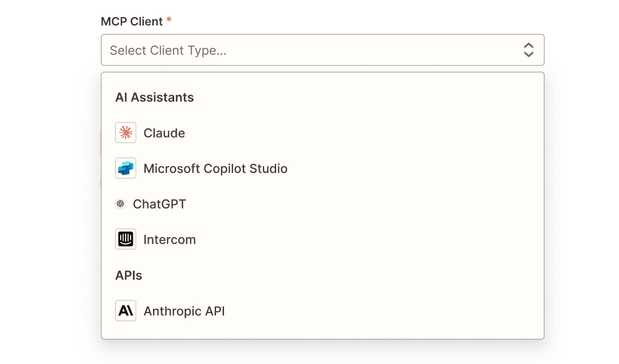The image size is (619, 364).
Task: Click the downward arrow of the dropdown chevron
Action: coord(529,55)
